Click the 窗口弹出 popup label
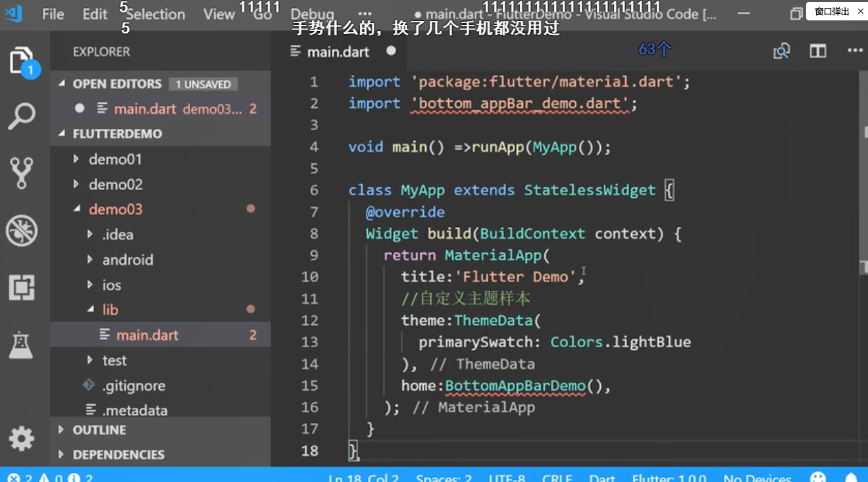 click(832, 11)
